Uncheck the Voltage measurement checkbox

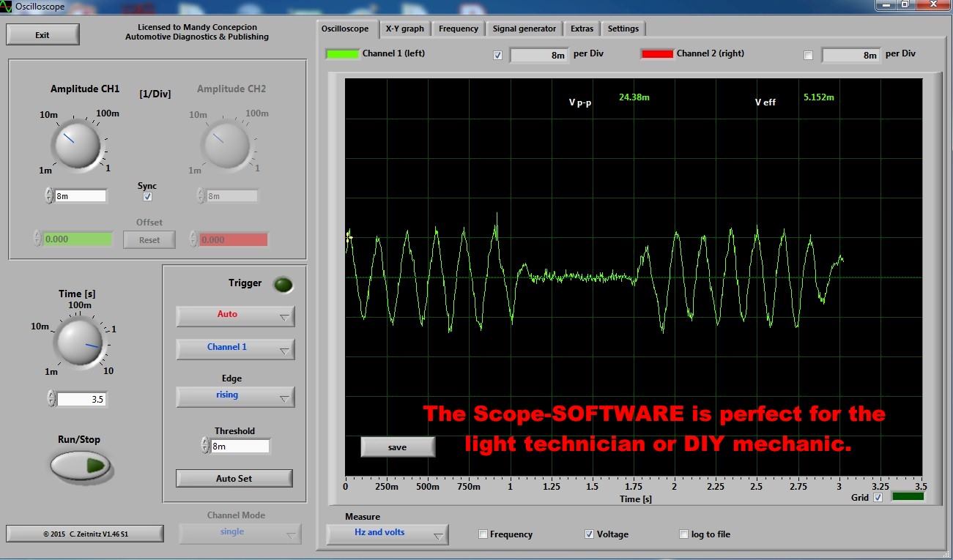click(x=589, y=534)
